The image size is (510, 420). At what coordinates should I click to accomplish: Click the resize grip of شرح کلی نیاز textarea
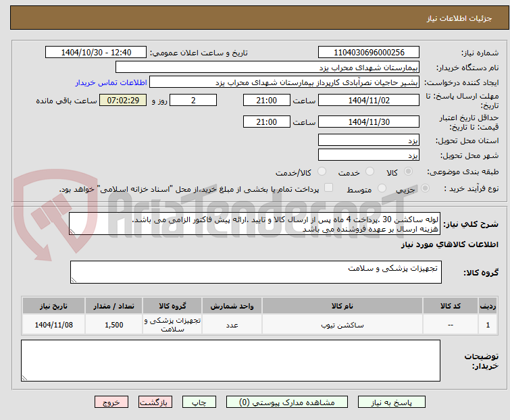[72, 232]
